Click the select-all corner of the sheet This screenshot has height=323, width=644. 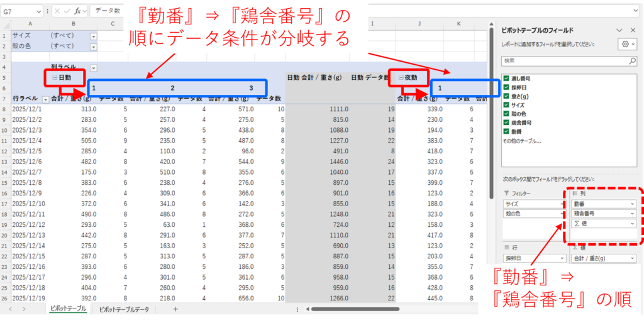tap(6, 24)
